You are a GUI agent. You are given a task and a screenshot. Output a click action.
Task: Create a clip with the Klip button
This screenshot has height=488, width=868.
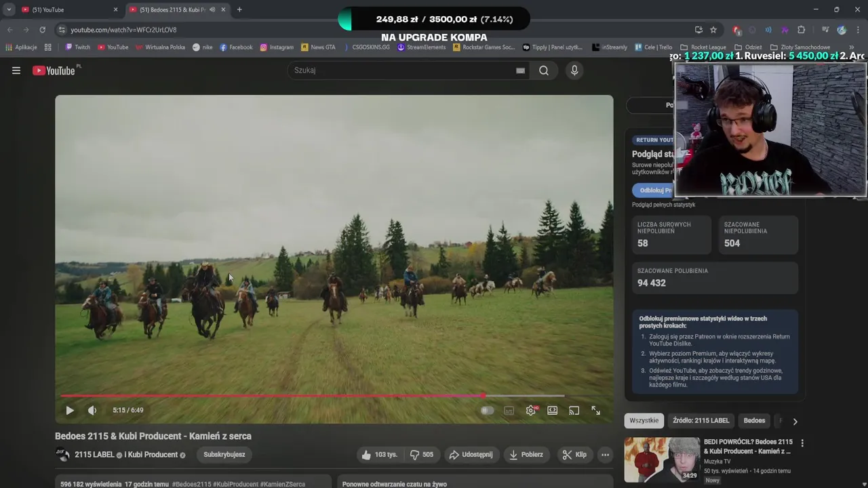[x=574, y=455]
